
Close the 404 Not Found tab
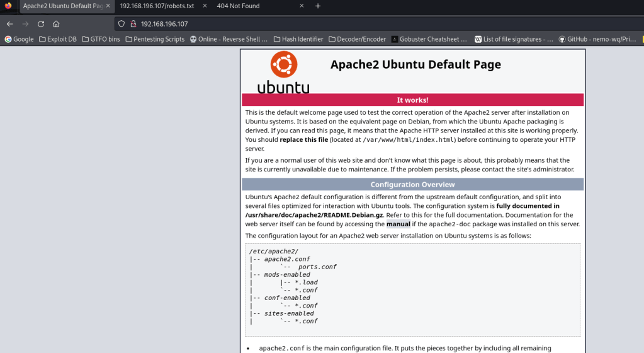click(x=302, y=6)
